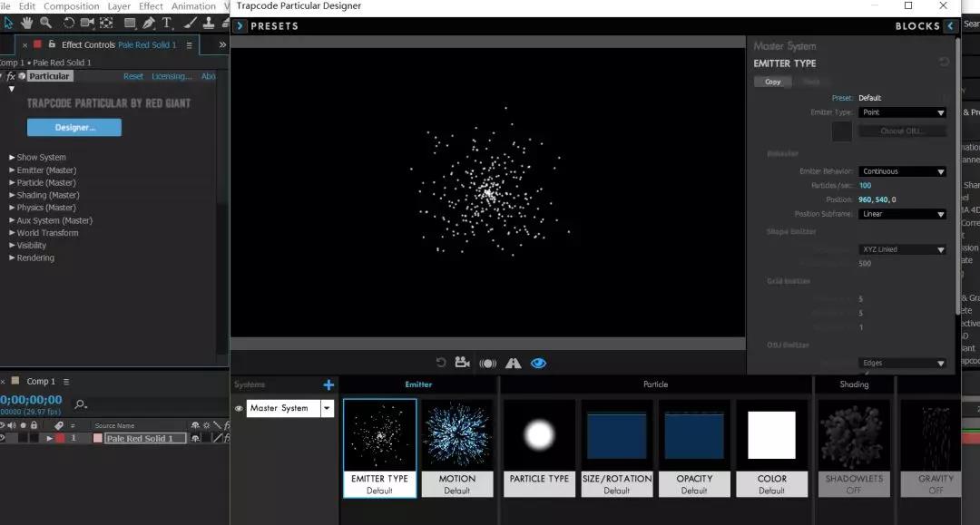
Task: Open the Emitter Type Point dropdown
Action: tap(902, 112)
